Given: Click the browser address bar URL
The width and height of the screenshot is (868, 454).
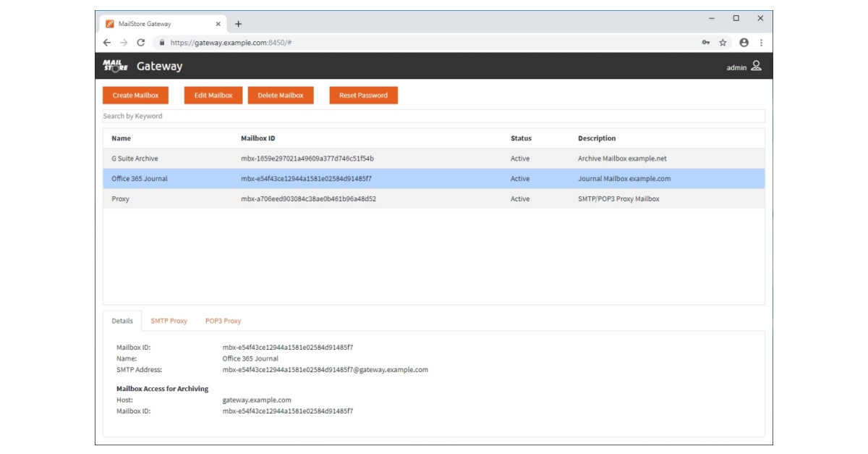Looking at the screenshot, I should click(x=231, y=43).
